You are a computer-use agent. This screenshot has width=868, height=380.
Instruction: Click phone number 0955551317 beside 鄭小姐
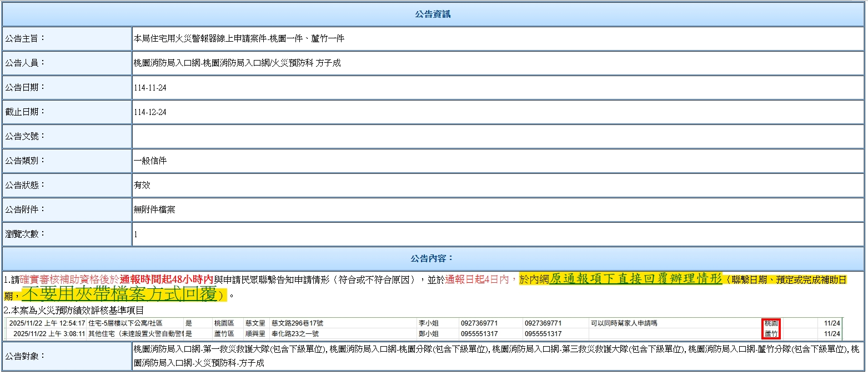pos(479,334)
